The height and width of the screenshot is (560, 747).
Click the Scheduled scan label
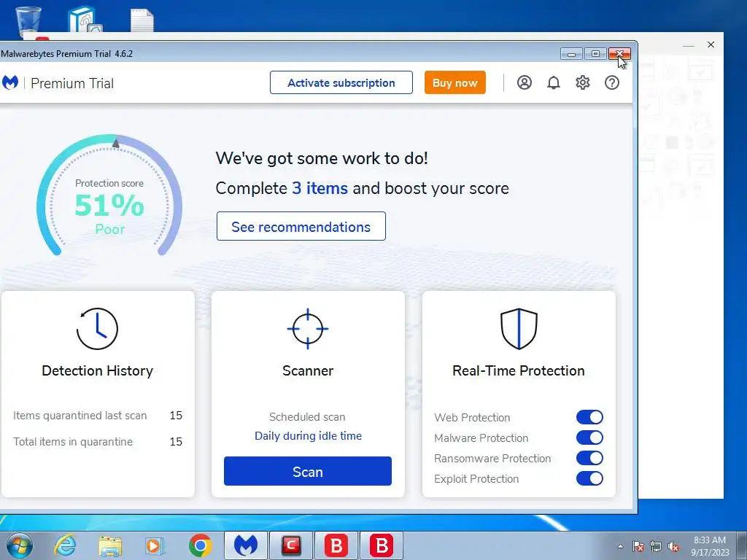[307, 417]
